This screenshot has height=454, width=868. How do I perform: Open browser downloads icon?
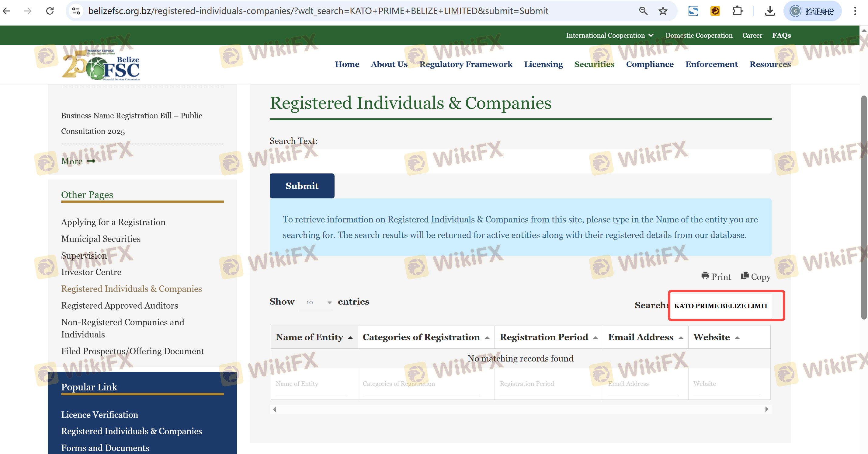click(x=769, y=11)
